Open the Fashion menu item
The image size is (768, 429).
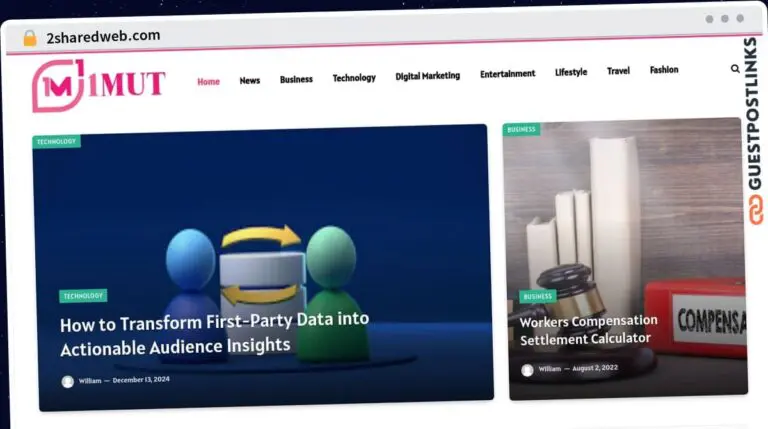664,71
